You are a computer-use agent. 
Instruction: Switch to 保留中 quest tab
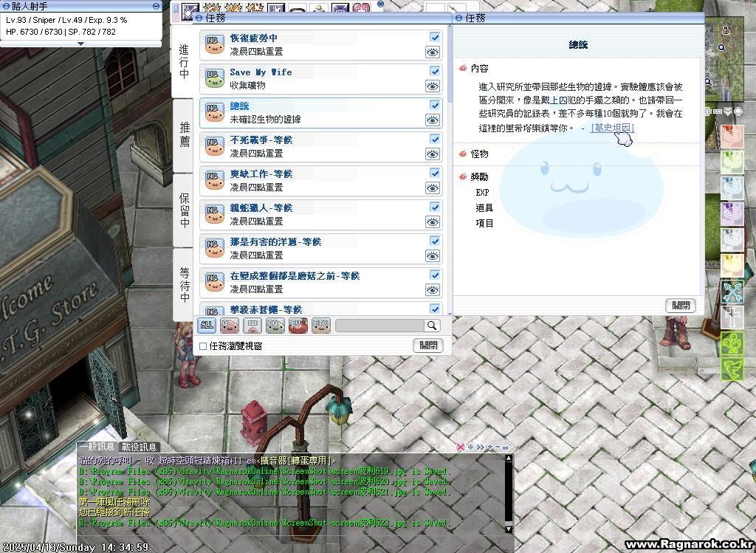pos(184,210)
